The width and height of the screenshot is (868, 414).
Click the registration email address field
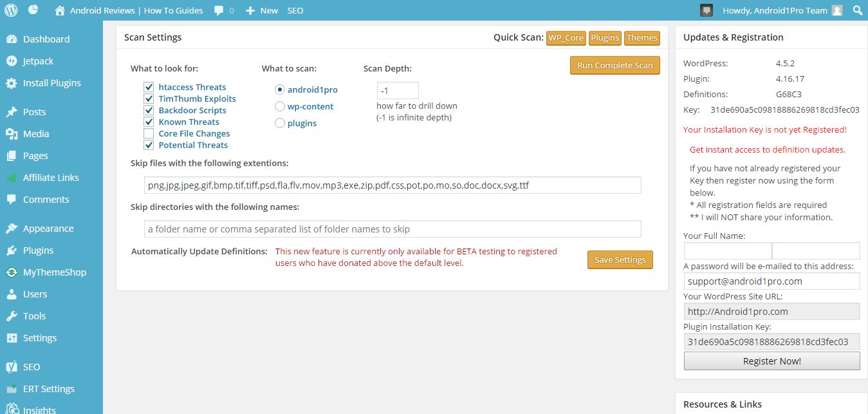click(772, 281)
